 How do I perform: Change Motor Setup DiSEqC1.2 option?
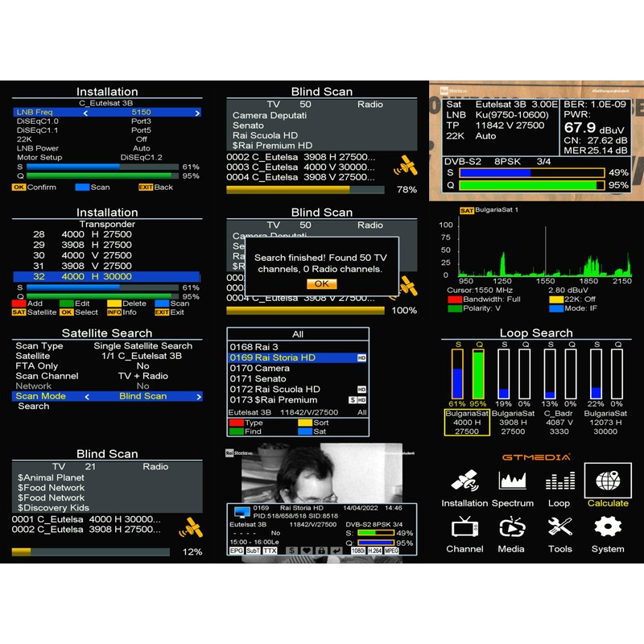click(x=108, y=157)
